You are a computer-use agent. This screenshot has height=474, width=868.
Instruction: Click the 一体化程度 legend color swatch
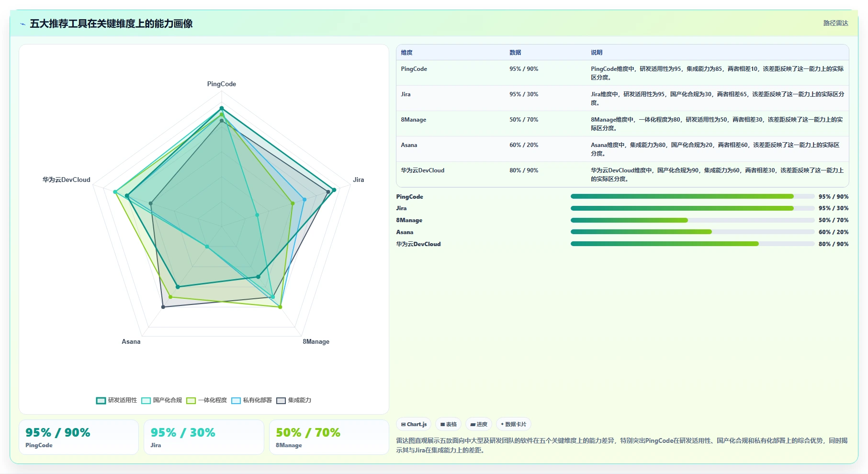[x=191, y=401]
